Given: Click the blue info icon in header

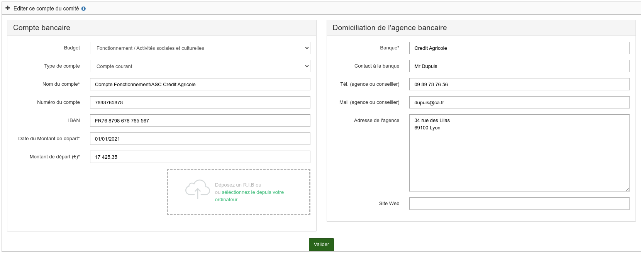Looking at the screenshot, I should click(83, 8).
